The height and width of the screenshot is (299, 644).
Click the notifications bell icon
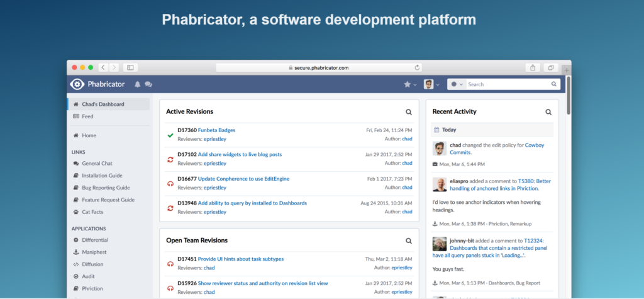[x=138, y=84]
